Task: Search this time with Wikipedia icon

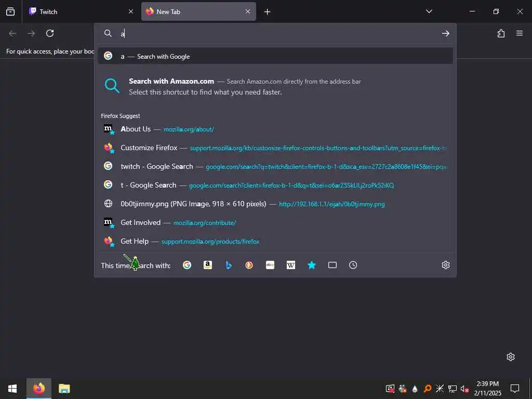Action: pyautogui.click(x=291, y=265)
